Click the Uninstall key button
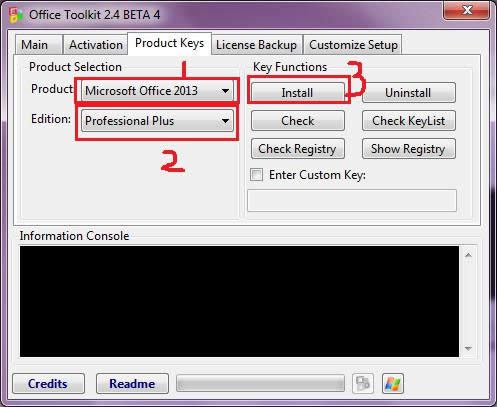The height and width of the screenshot is (407, 497). coord(409,92)
